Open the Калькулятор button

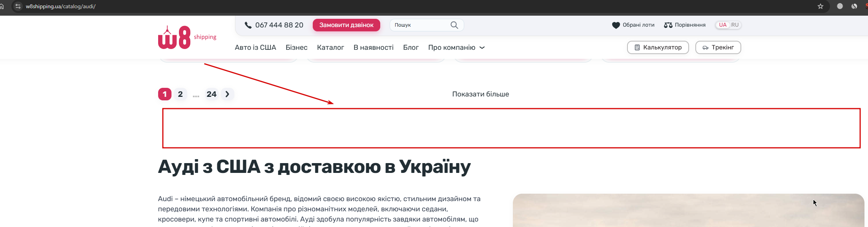point(658,47)
